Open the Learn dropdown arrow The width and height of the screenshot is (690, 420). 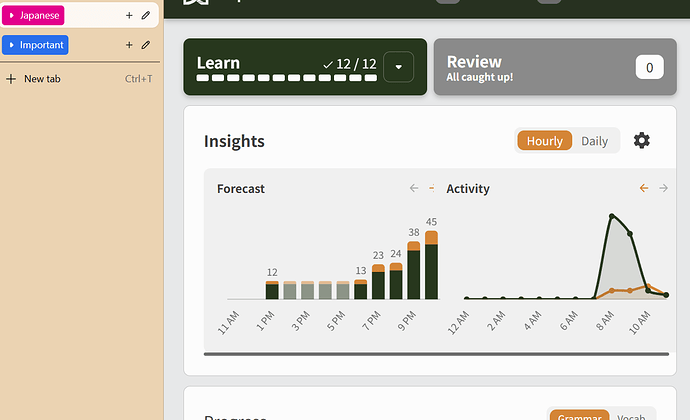[399, 67]
